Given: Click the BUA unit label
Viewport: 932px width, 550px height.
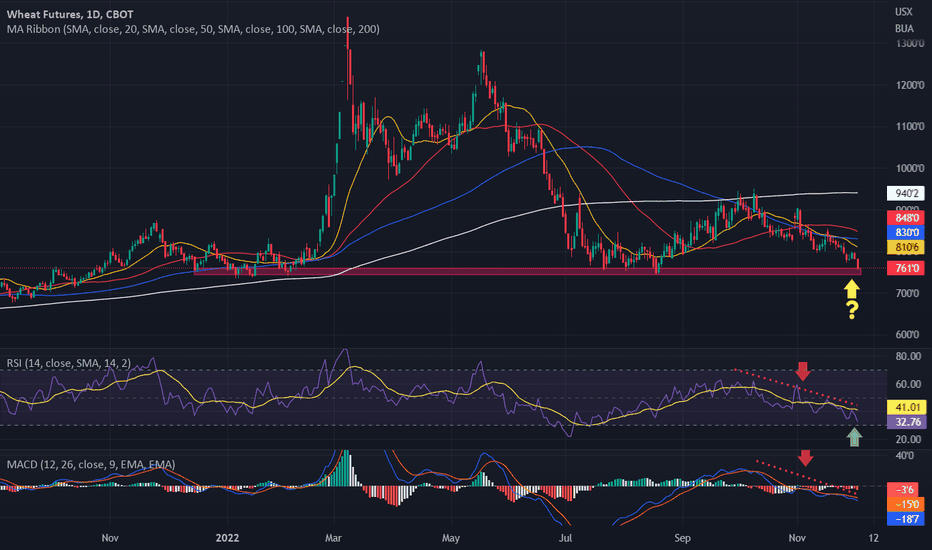Looking at the screenshot, I should click(x=904, y=29).
